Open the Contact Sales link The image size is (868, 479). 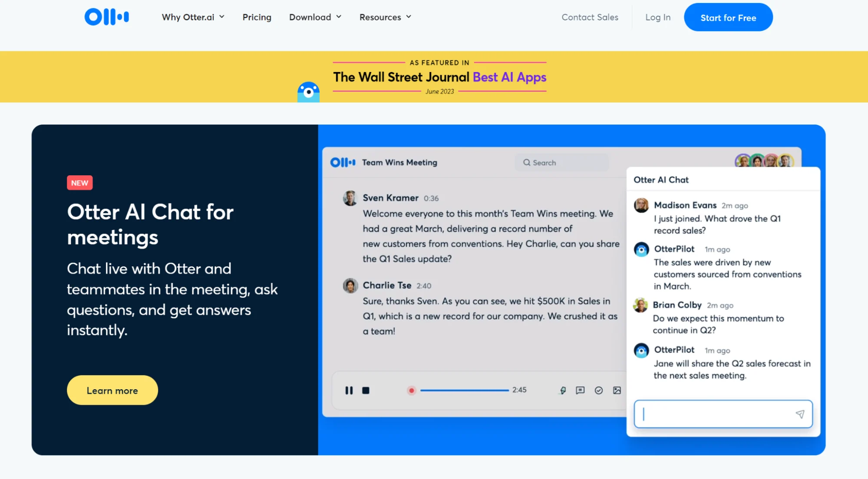point(590,17)
